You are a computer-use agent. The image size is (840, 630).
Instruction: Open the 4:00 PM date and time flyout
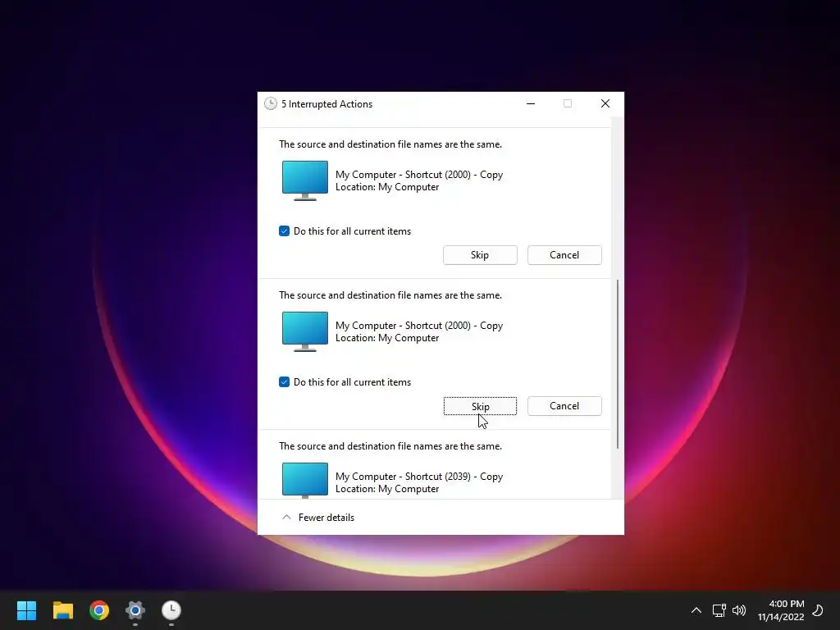tap(781, 610)
